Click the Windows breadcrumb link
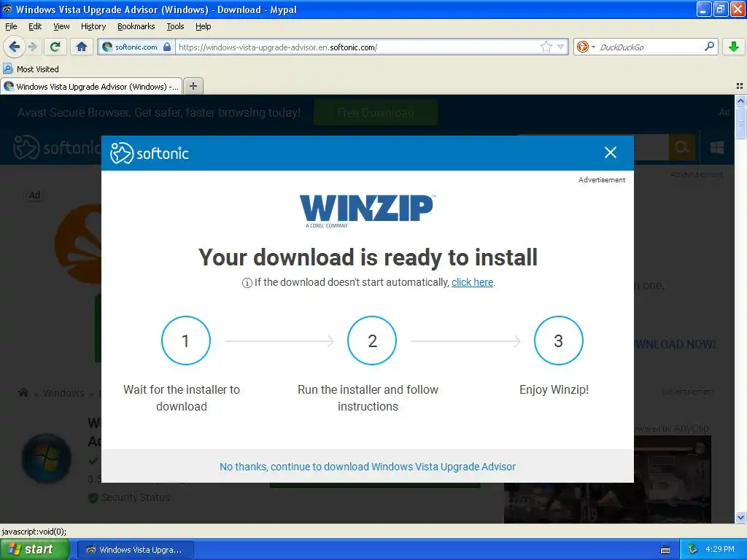The height and width of the screenshot is (560, 747). pyautogui.click(x=63, y=393)
